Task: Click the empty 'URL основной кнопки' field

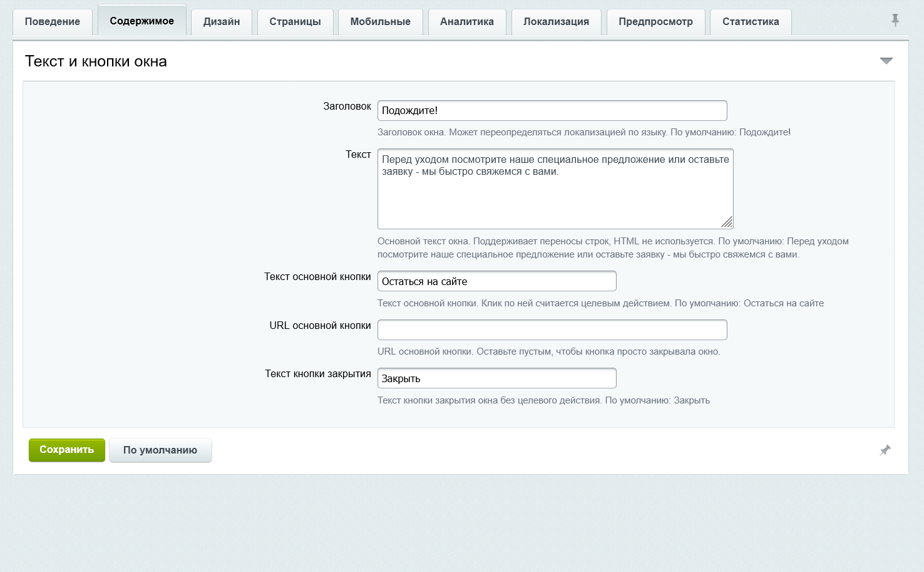Action: pos(552,330)
